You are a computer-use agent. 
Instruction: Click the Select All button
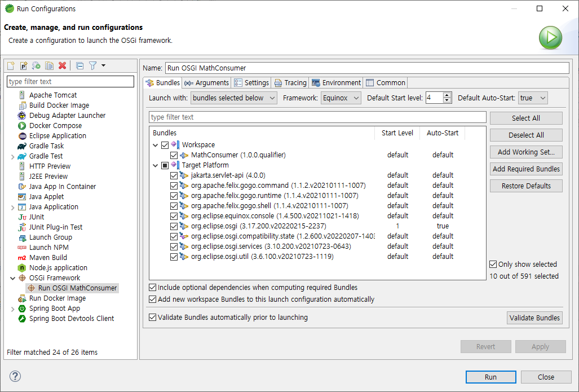tap(526, 118)
